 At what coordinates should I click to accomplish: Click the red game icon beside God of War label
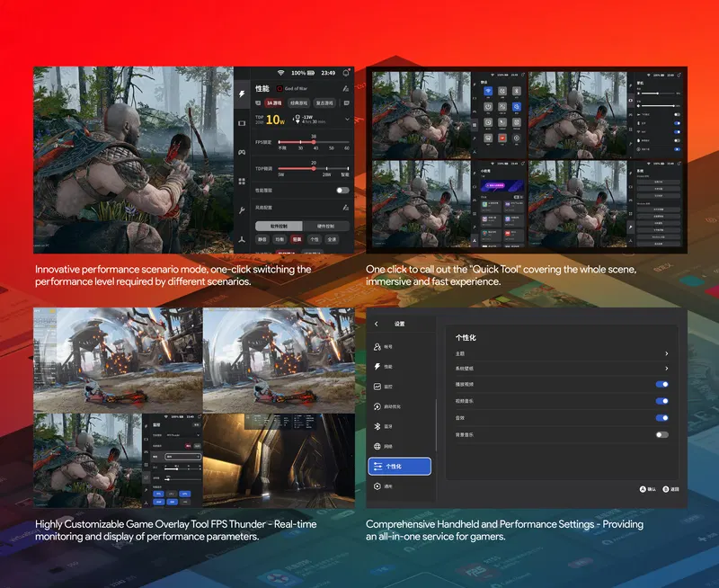pyautogui.click(x=280, y=88)
